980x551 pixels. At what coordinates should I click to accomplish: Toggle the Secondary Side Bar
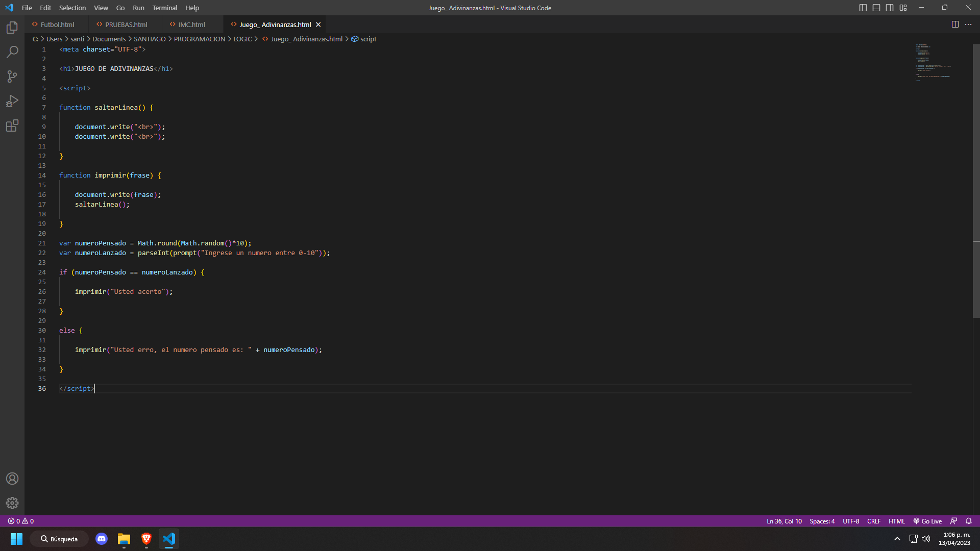coord(890,8)
